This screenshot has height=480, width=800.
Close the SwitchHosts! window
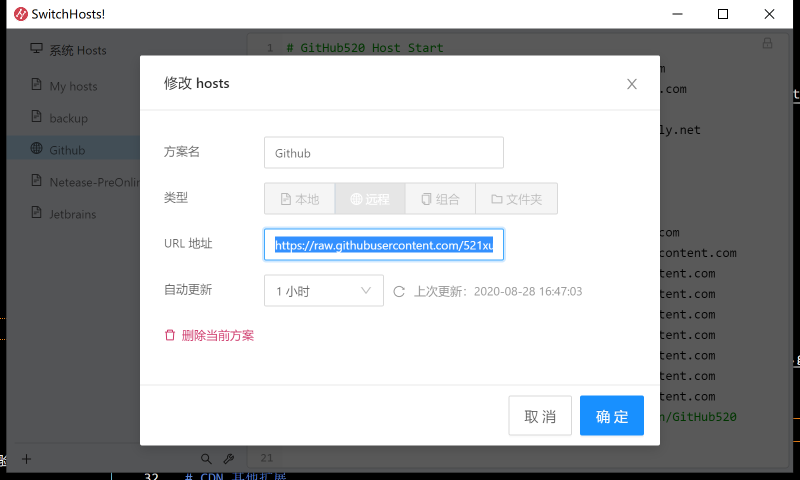click(769, 14)
